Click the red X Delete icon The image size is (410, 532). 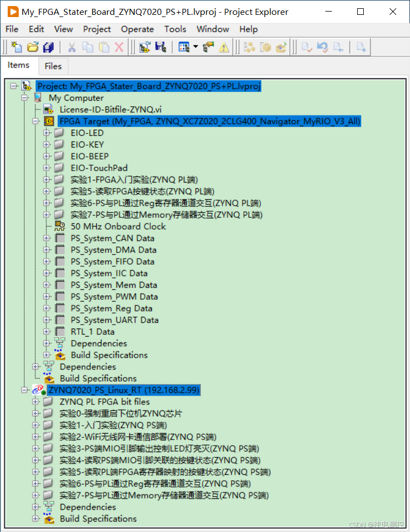click(x=119, y=47)
